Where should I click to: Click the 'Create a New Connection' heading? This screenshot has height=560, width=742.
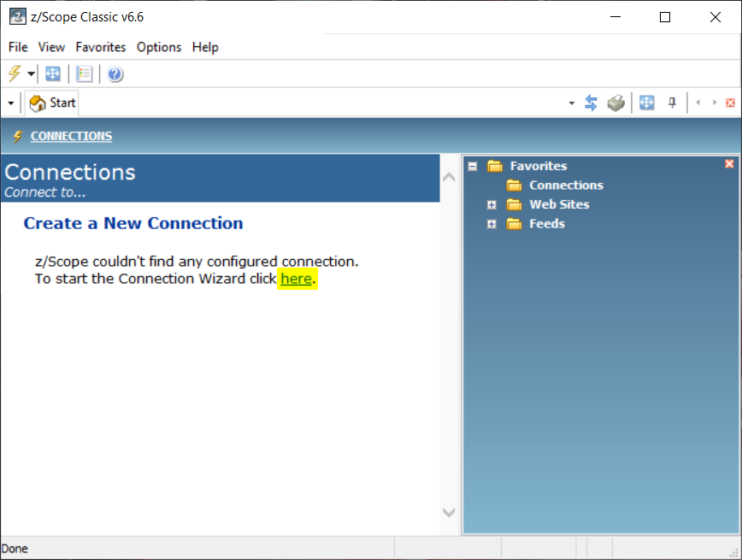(x=133, y=223)
